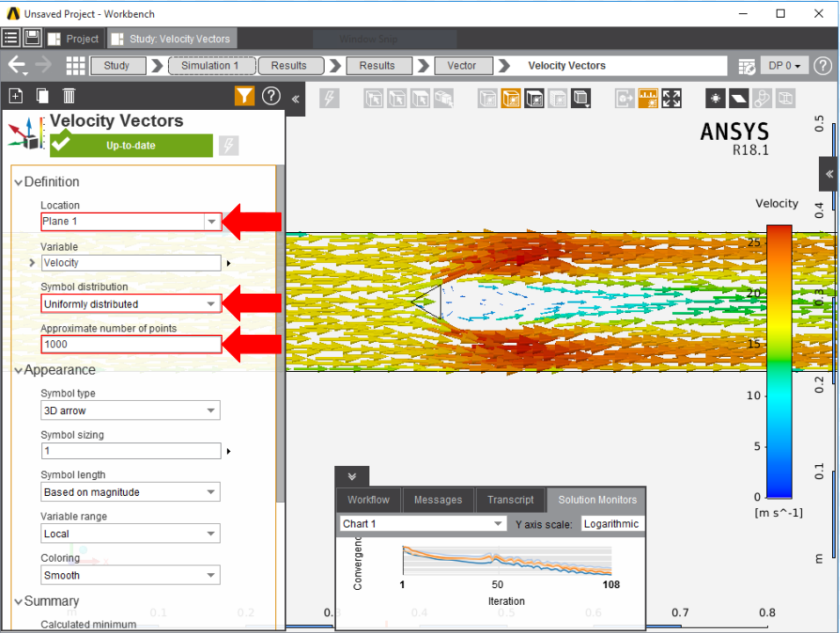Open the Messages tab

[438, 499]
